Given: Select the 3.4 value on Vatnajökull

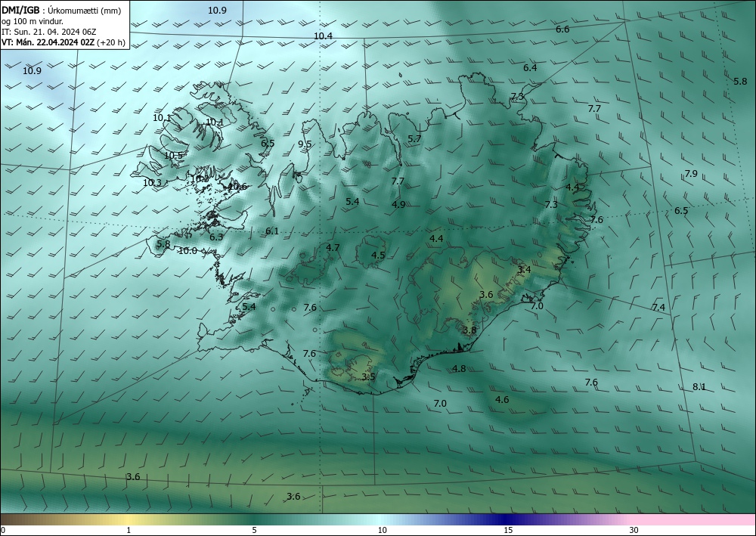Looking at the screenshot, I should (525, 269).
